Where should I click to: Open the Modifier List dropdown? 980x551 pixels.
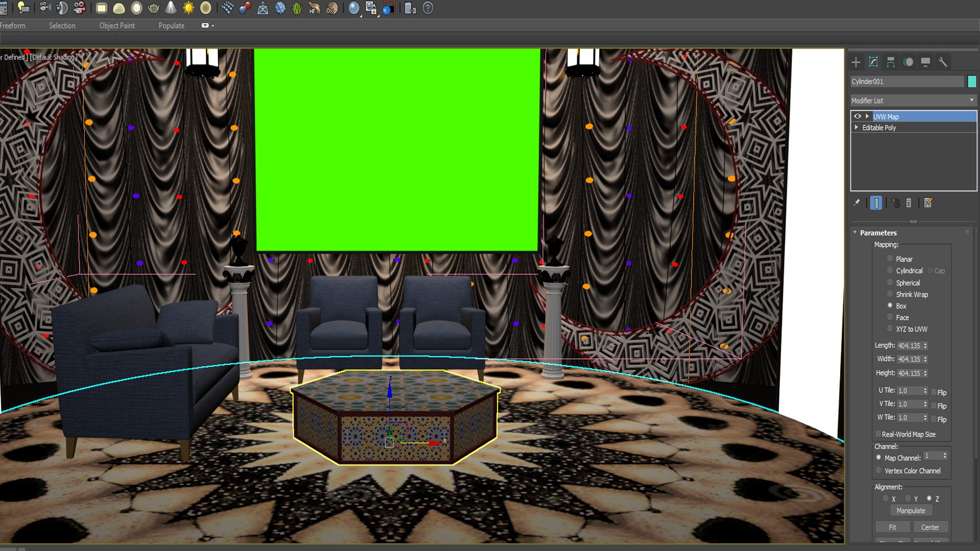tap(913, 101)
